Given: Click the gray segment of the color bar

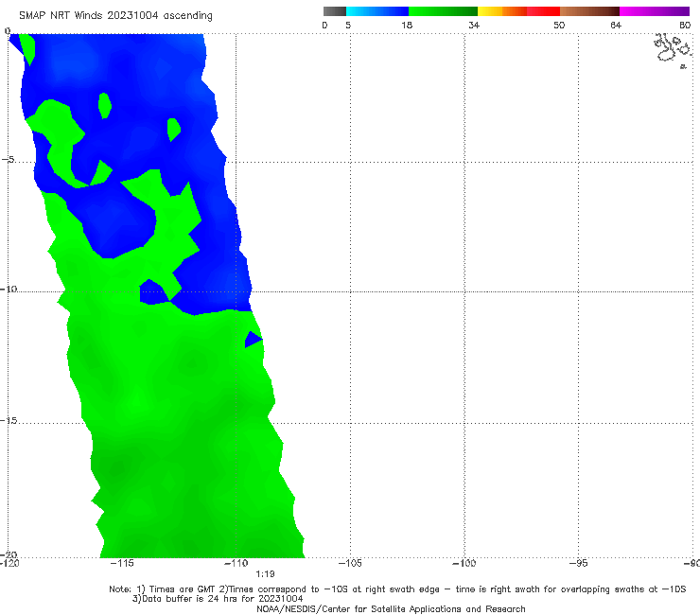Looking at the screenshot, I should coord(334,11).
